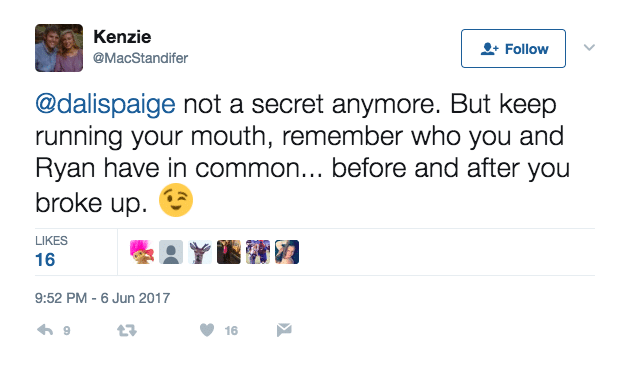Click the reply count number 9

[67, 331]
